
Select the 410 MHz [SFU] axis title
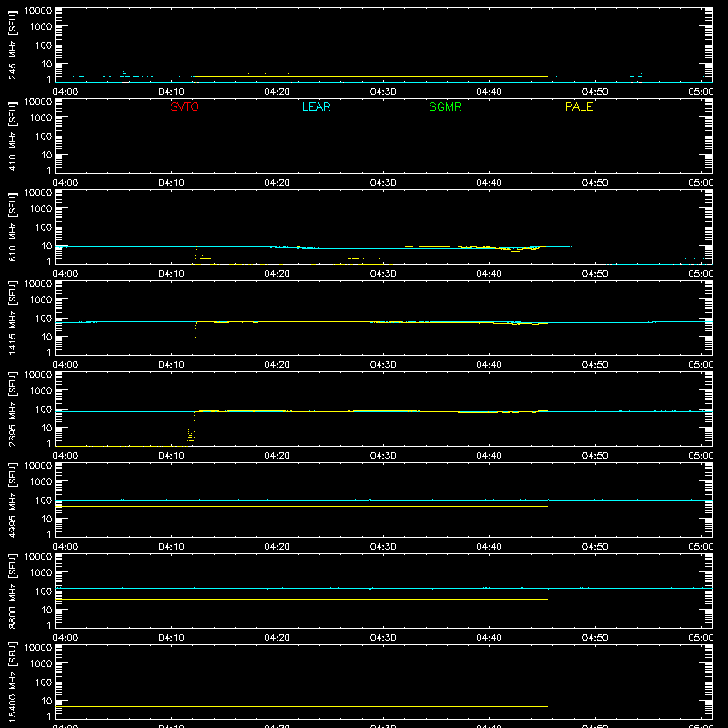point(13,136)
